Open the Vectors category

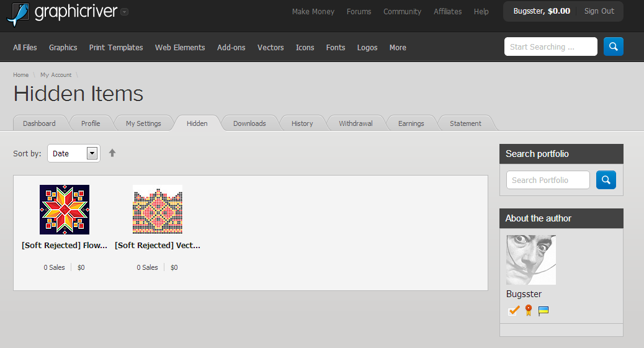(x=271, y=47)
